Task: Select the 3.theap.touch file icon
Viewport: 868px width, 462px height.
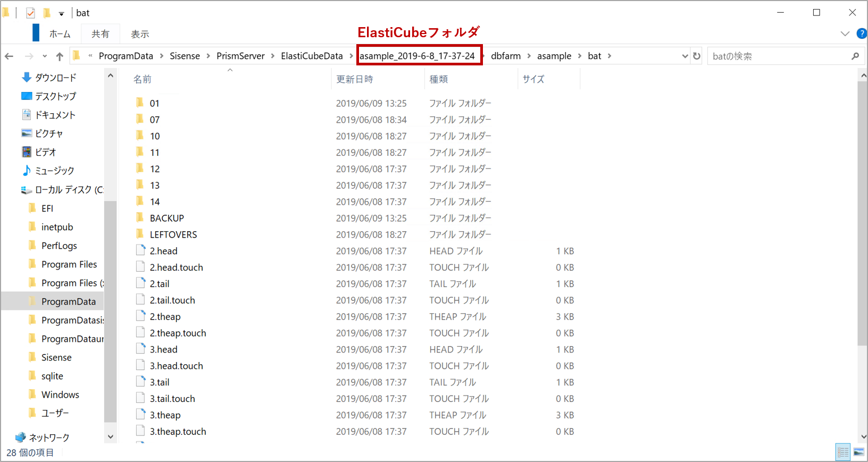Action: coord(140,431)
